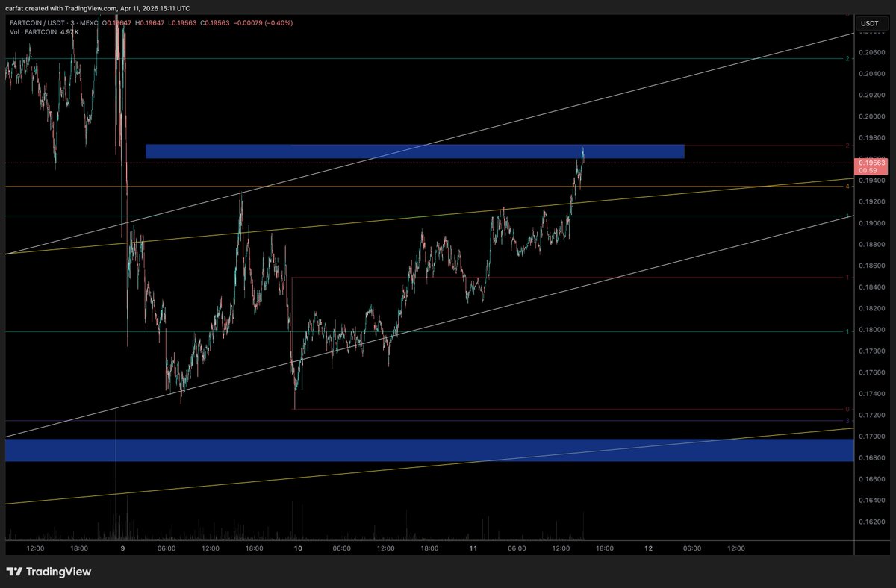
Task: Select the purple level 3 label
Action: click(x=847, y=421)
